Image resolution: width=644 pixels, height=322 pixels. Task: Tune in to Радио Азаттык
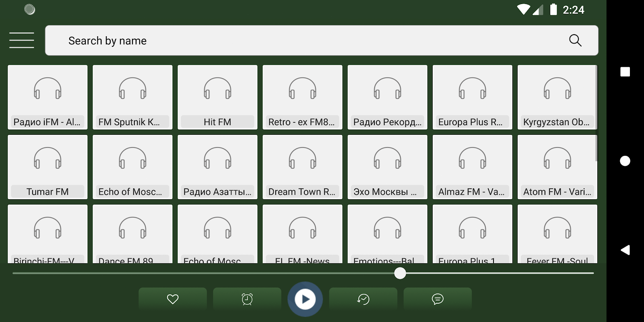217,167
